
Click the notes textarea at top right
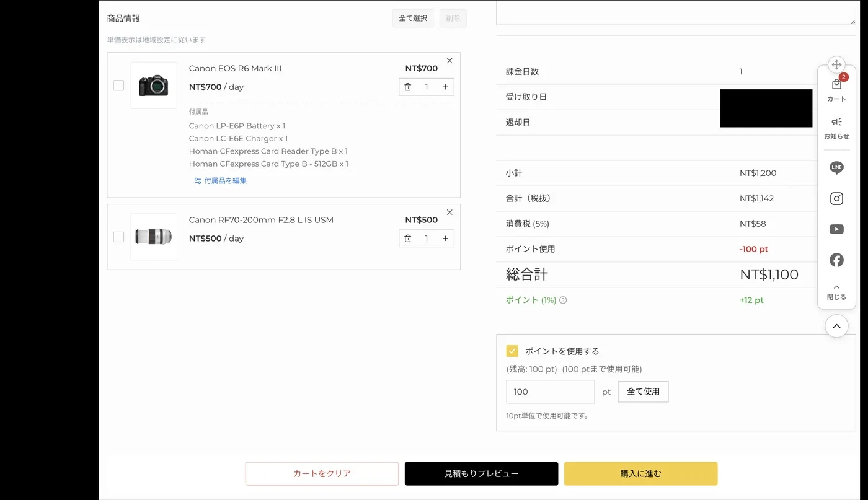(676, 12)
